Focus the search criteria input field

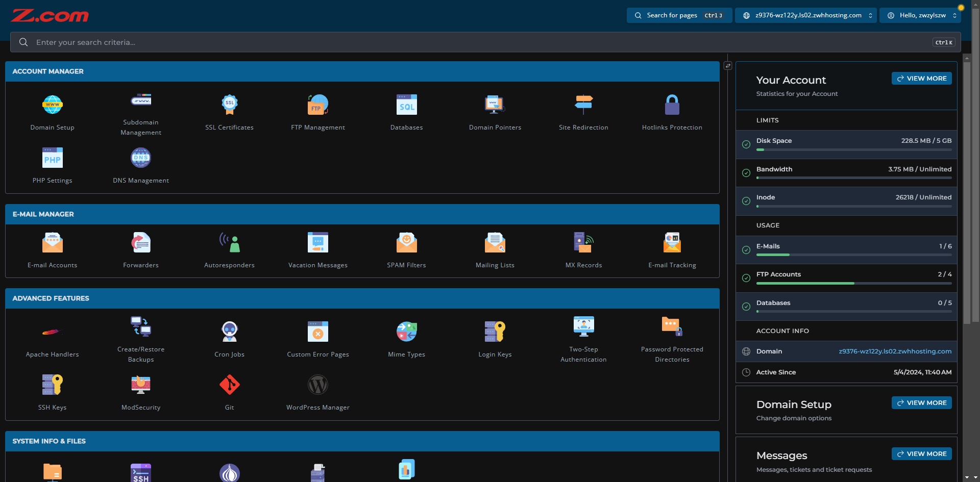[x=485, y=42]
